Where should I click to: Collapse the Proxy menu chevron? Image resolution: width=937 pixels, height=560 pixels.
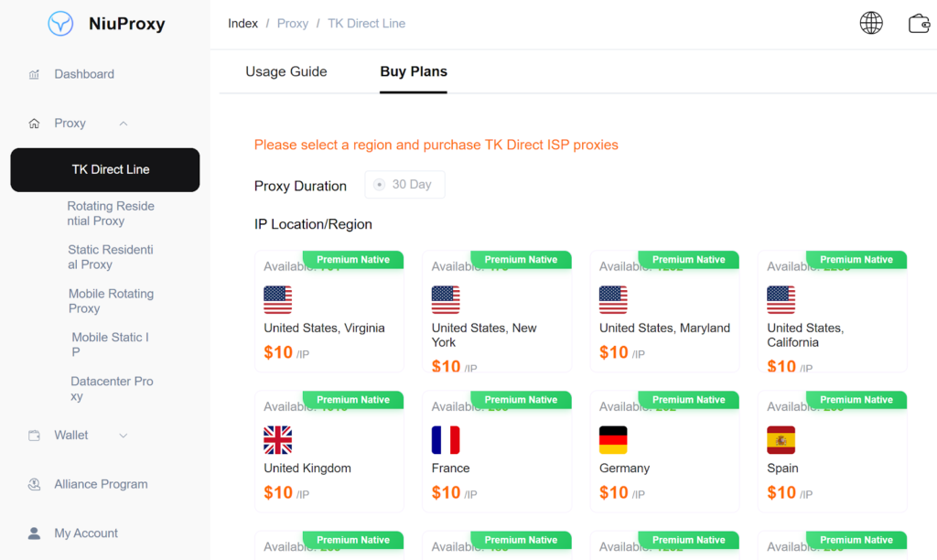124,124
